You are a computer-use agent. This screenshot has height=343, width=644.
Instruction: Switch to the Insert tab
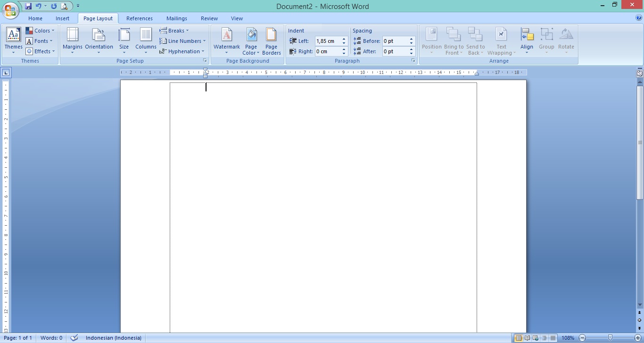(x=62, y=18)
